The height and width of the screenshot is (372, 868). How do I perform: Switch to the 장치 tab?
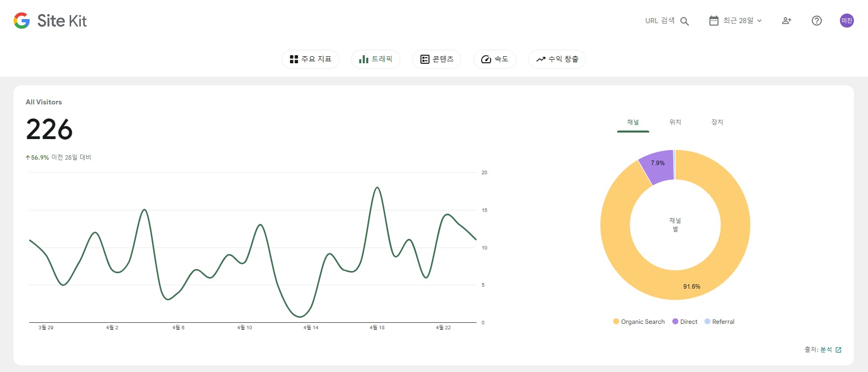[717, 122]
